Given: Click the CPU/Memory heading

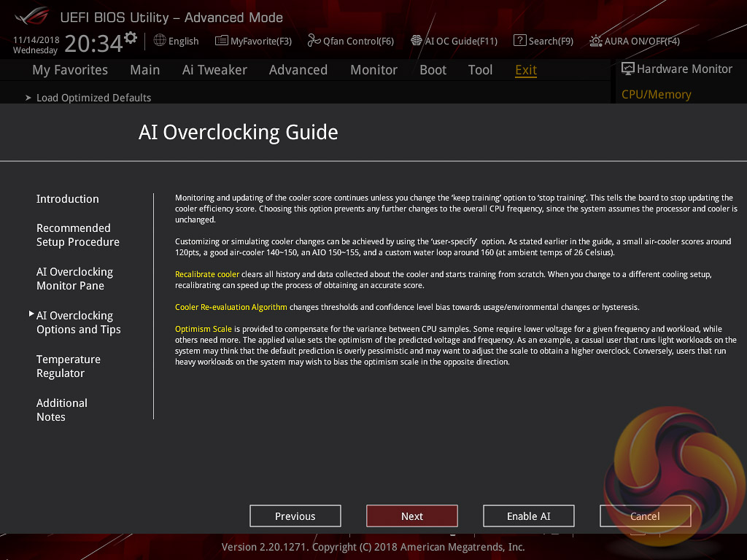Looking at the screenshot, I should (x=657, y=94).
